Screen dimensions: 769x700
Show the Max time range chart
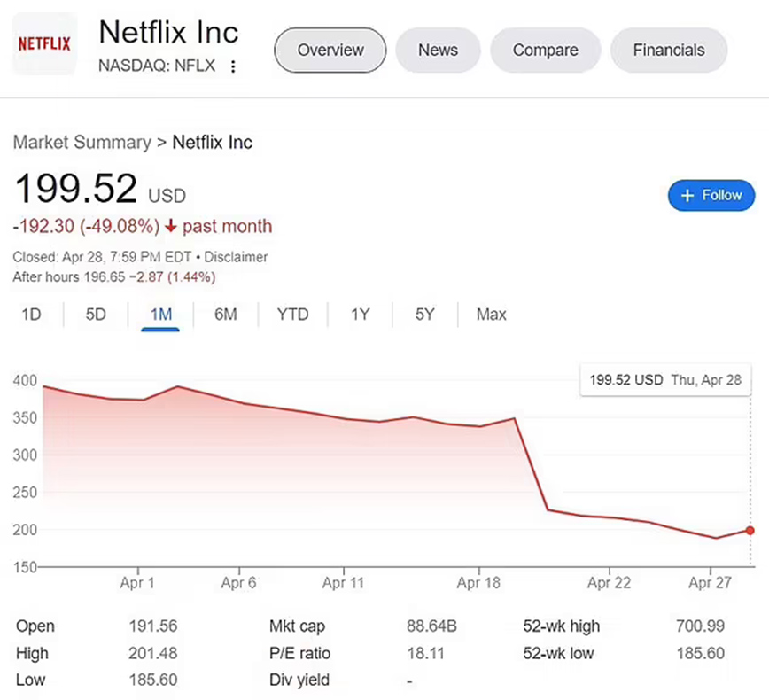click(491, 315)
